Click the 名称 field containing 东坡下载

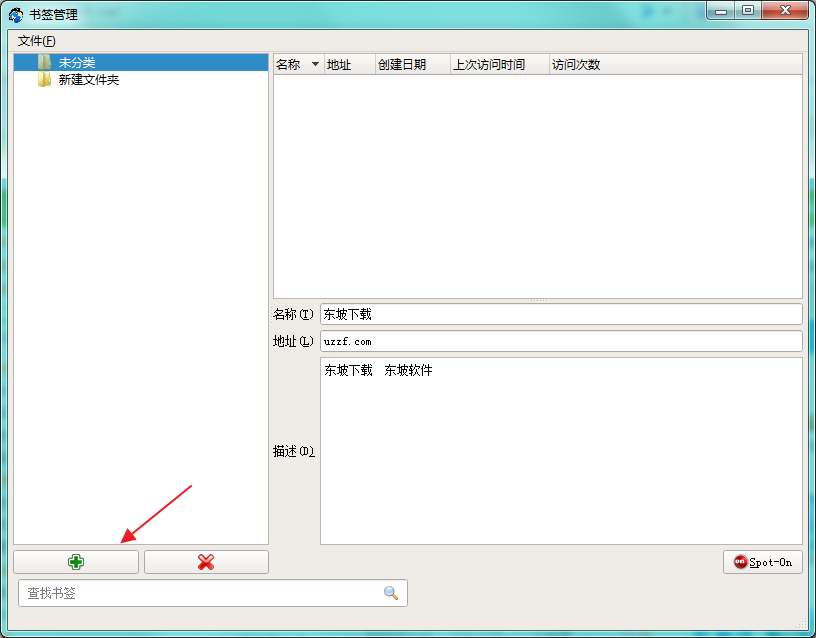click(561, 314)
